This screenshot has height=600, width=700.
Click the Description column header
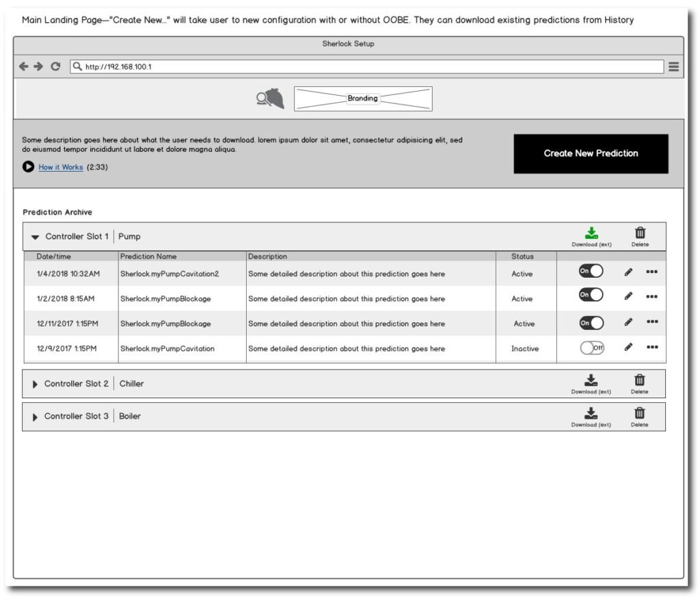(267, 257)
